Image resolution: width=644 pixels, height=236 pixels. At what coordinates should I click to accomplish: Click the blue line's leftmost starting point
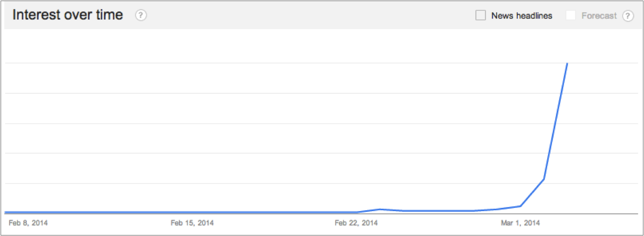[x=5, y=212]
